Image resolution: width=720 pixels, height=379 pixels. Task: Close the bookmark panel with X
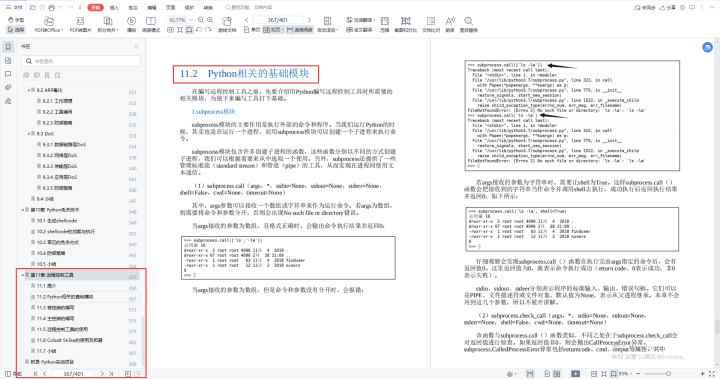[136, 46]
